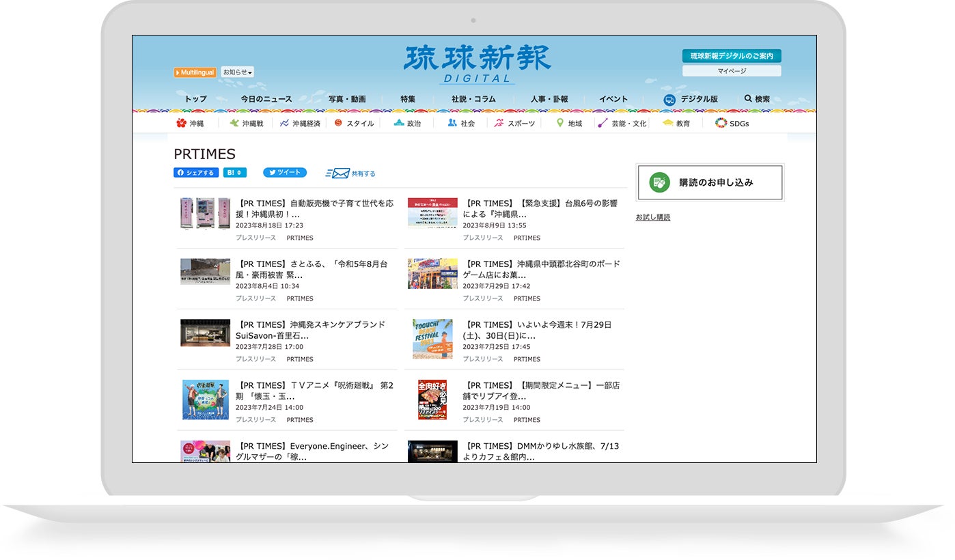This screenshot has height=560, width=955.
Task: Click the 2023年8月18日 17:23 timestamp
Action: (269, 225)
